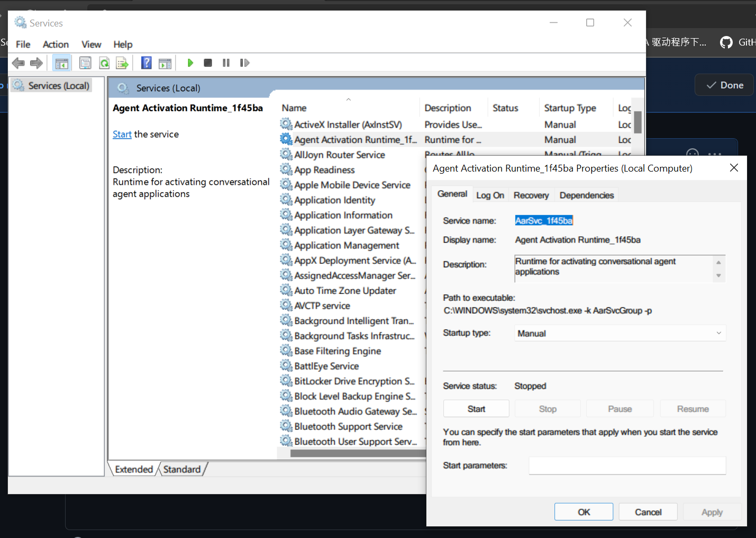Screen dimensions: 756x538
Task: Refresh the services list
Action: tap(104, 62)
